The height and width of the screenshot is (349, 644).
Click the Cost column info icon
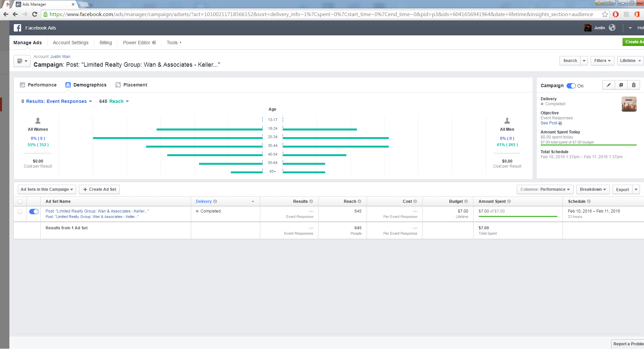tap(415, 201)
